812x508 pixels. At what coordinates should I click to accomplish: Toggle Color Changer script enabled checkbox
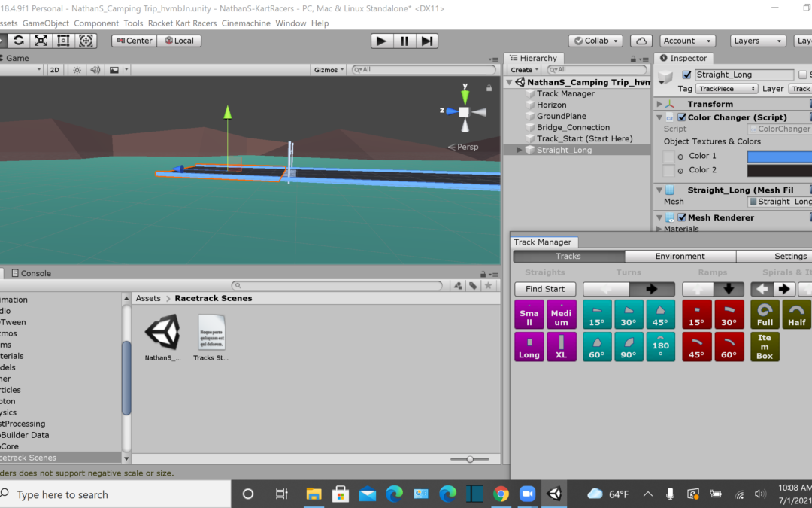point(681,117)
